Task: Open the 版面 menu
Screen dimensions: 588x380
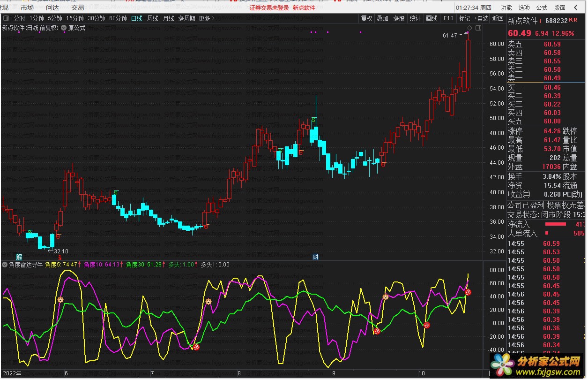Action: click(x=560, y=8)
